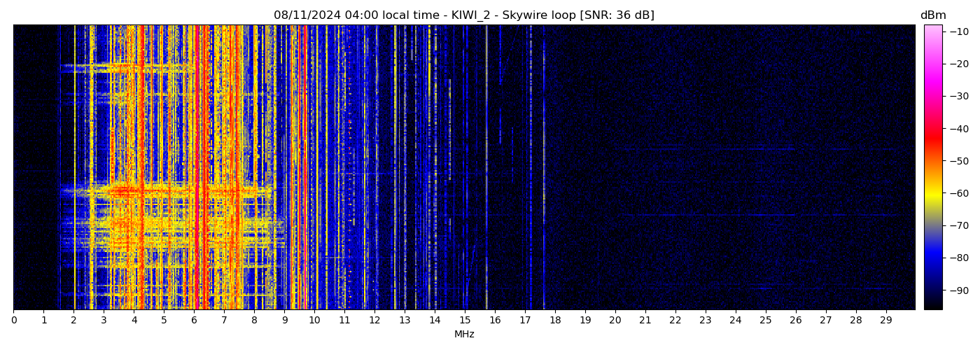The width and height of the screenshot is (980, 350).
Task: Click the 0 MHz tick label
Action: point(13,321)
